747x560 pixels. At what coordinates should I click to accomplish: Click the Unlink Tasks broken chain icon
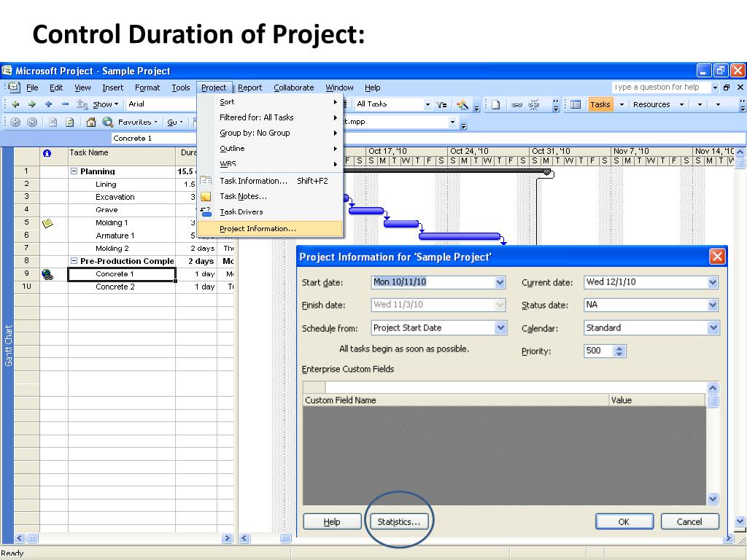534,105
